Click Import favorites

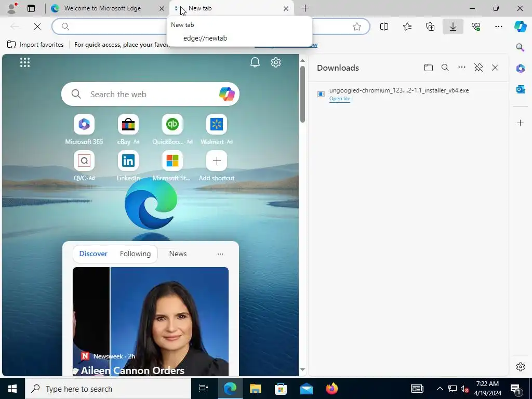click(35, 45)
